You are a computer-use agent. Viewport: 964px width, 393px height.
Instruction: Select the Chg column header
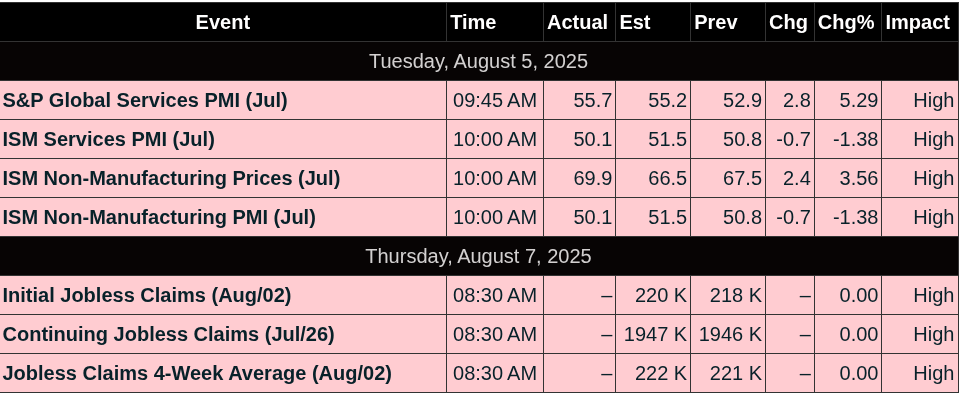point(790,22)
